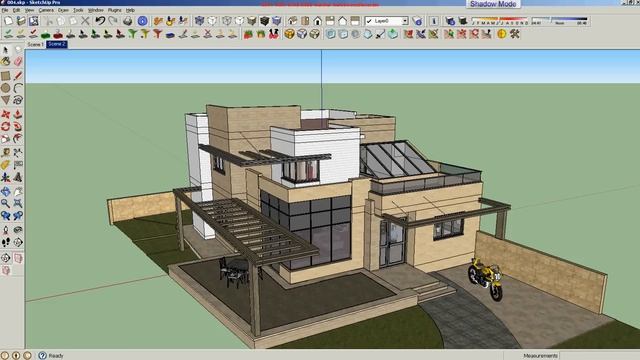Activate the footprints Walk tool
The image size is (640, 360).
pyautogui.click(x=6, y=242)
